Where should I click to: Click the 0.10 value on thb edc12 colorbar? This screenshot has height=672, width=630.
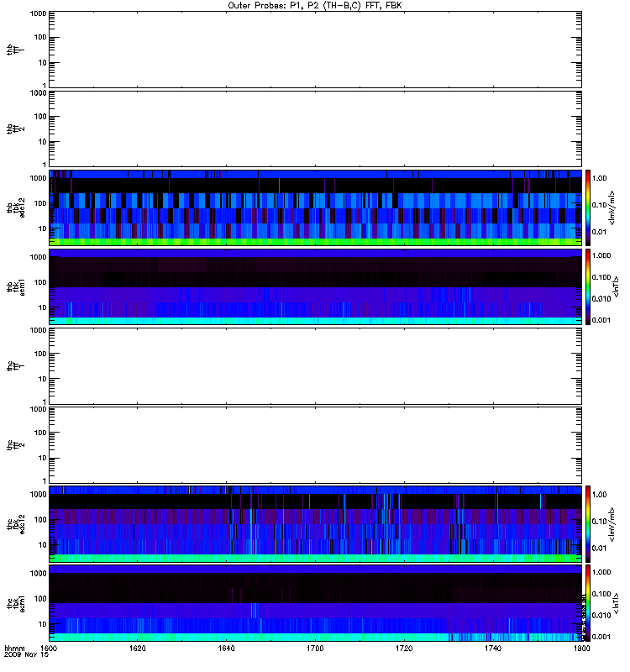pos(599,205)
